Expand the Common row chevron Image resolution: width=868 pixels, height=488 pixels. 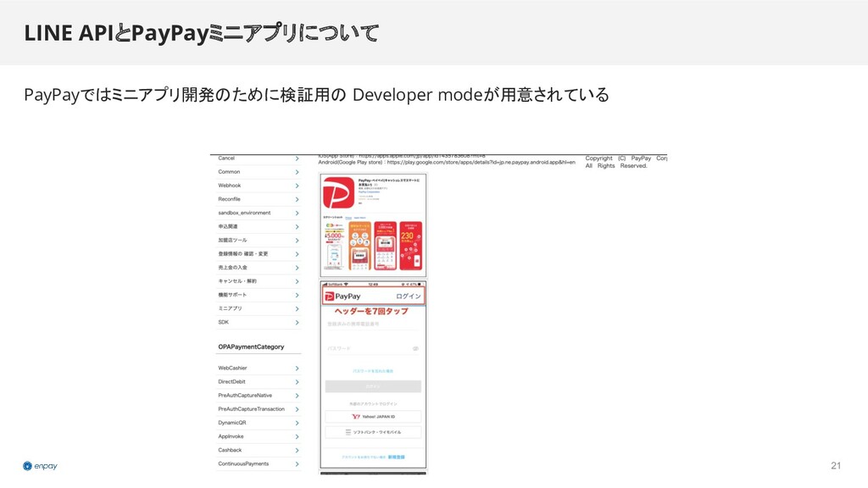click(297, 172)
